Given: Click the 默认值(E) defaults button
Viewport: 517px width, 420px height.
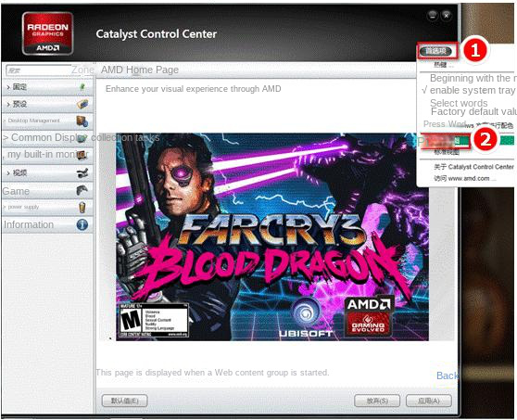Looking at the screenshot, I should coord(125,401).
